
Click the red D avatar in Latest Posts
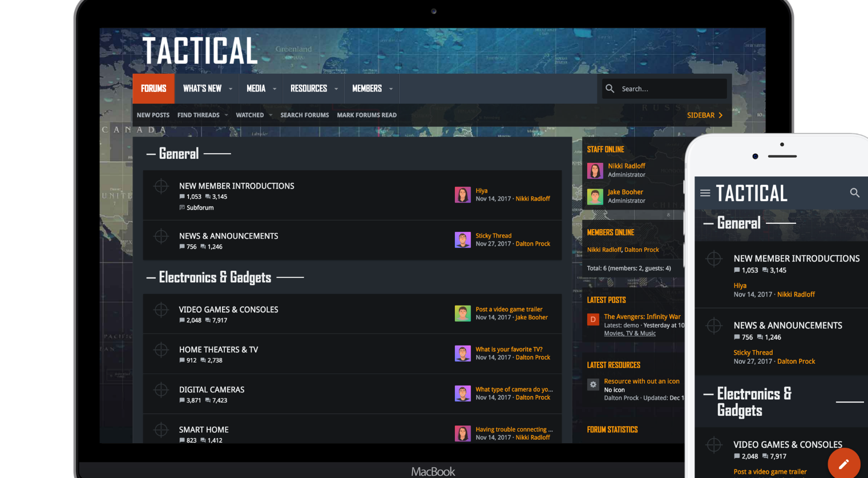[593, 319]
